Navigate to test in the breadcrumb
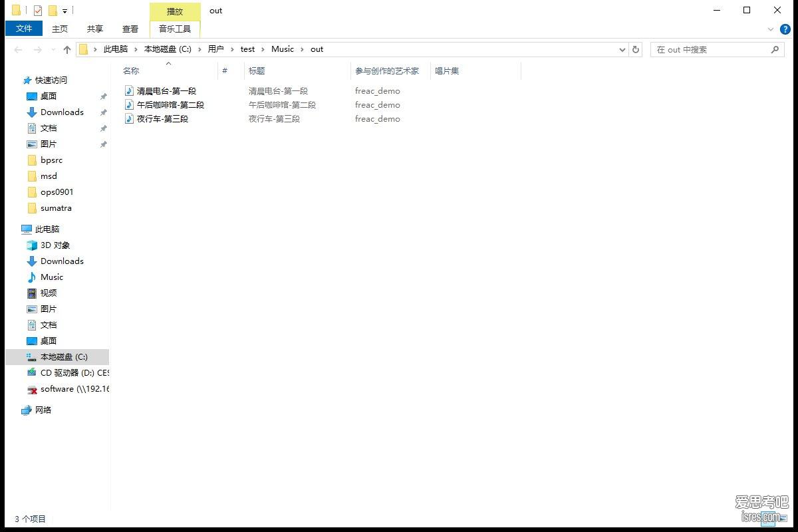The height and width of the screenshot is (532, 798). 247,49
